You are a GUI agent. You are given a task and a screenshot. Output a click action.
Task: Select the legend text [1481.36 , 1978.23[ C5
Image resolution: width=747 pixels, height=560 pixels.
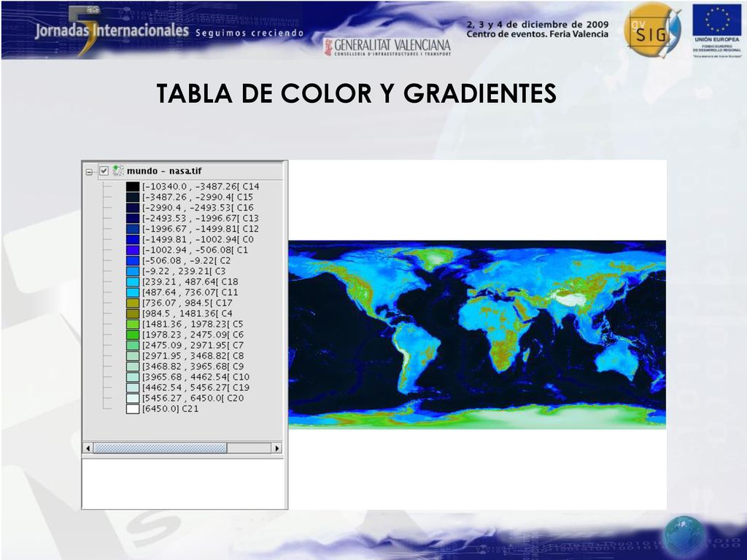point(193,324)
